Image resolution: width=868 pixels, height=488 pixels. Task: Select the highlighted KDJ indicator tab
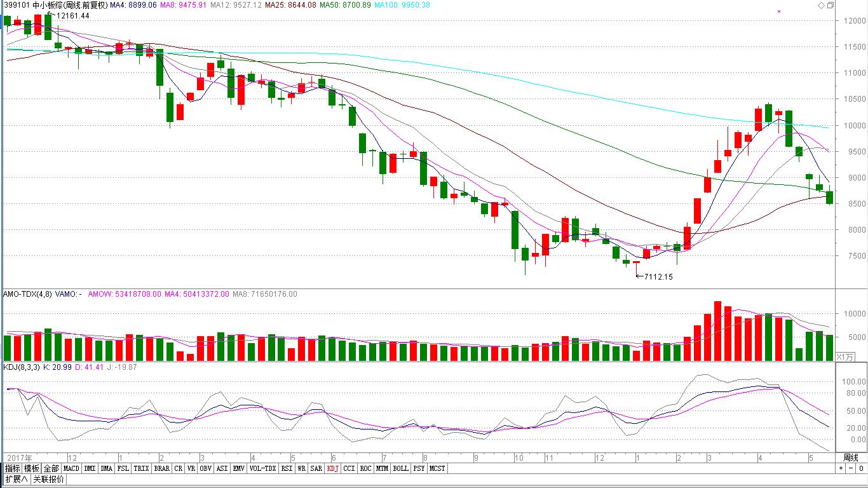pyautogui.click(x=333, y=468)
